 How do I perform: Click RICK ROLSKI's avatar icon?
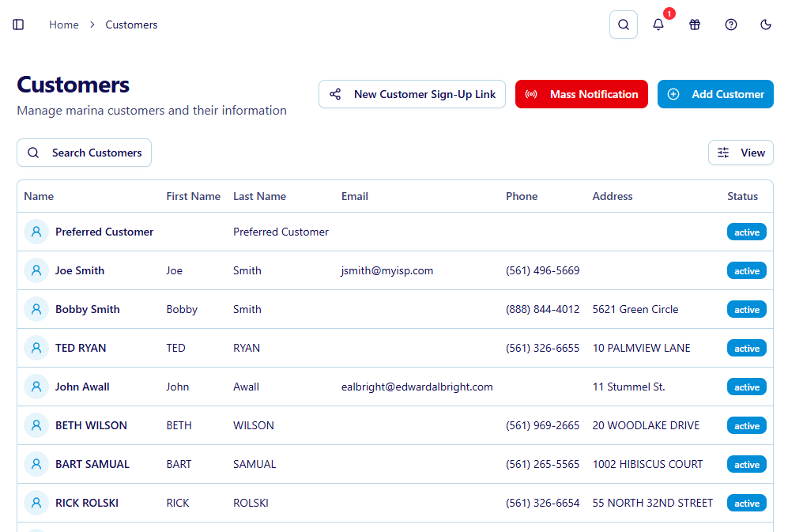click(36, 503)
